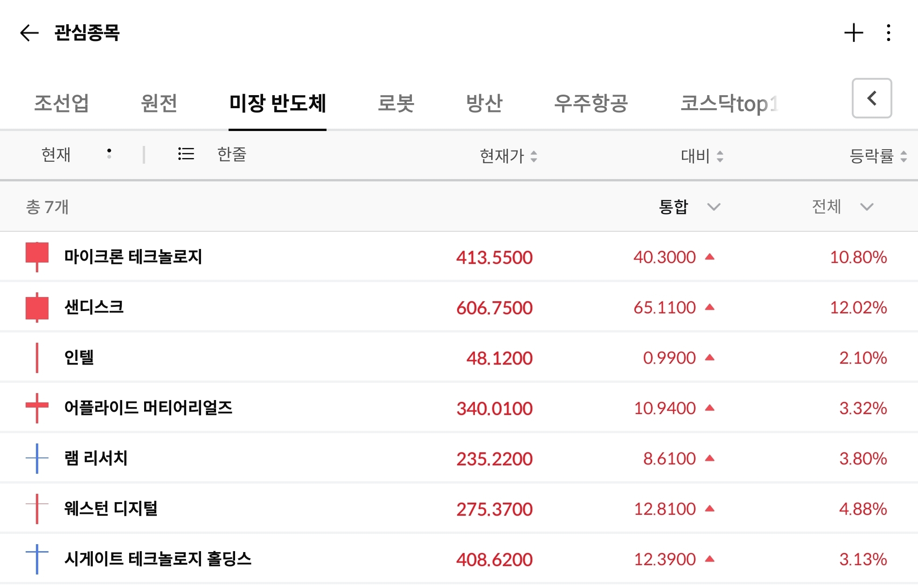Toggle sort by 등락률 column
This screenshot has height=588, width=918.
point(877,156)
